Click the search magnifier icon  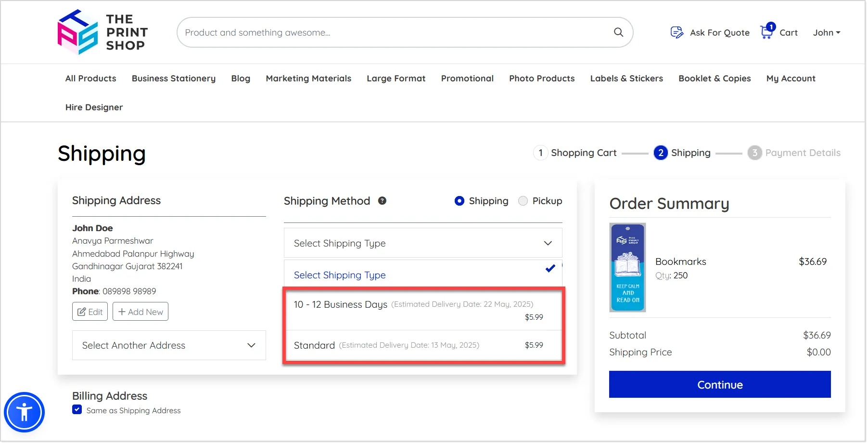coord(619,32)
